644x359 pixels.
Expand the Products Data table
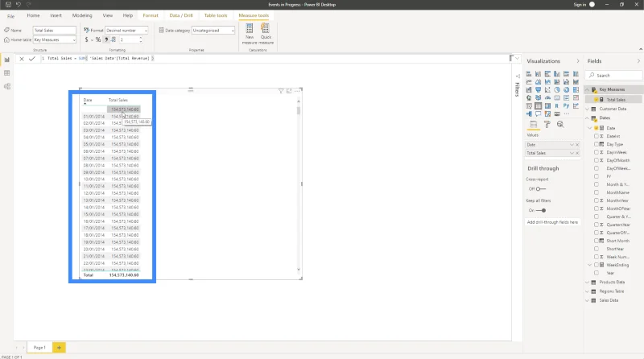(x=588, y=283)
